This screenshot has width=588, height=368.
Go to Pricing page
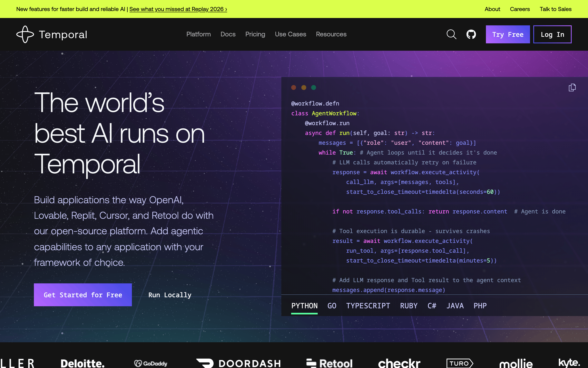click(x=255, y=34)
